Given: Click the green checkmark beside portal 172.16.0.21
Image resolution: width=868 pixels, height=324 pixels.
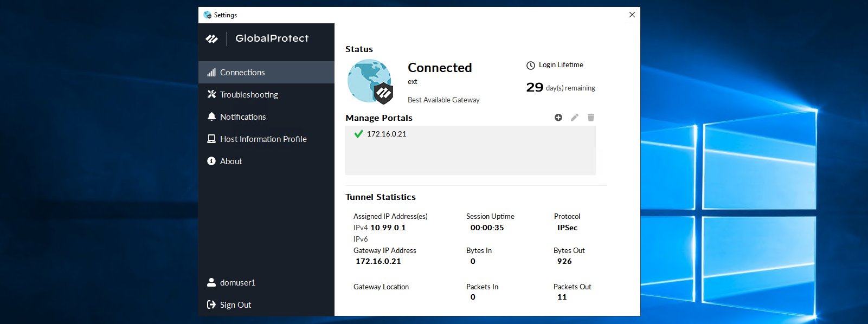Looking at the screenshot, I should (x=358, y=134).
